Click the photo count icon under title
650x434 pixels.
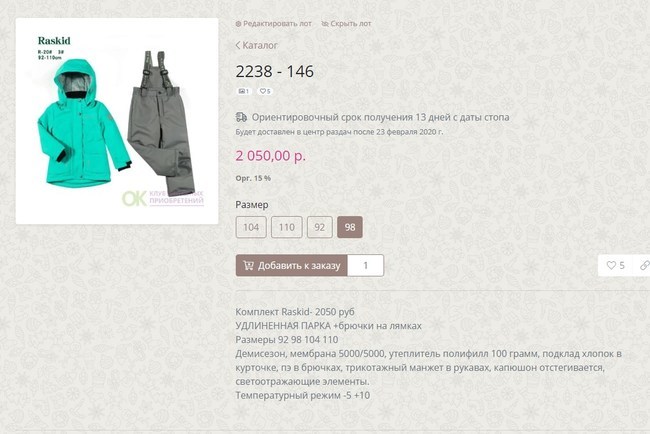pyautogui.click(x=242, y=91)
